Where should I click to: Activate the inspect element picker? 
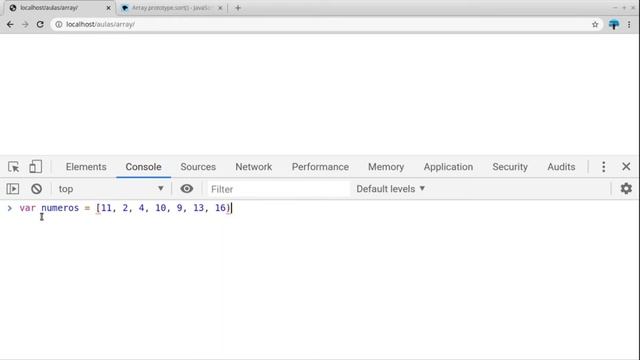coord(13,167)
